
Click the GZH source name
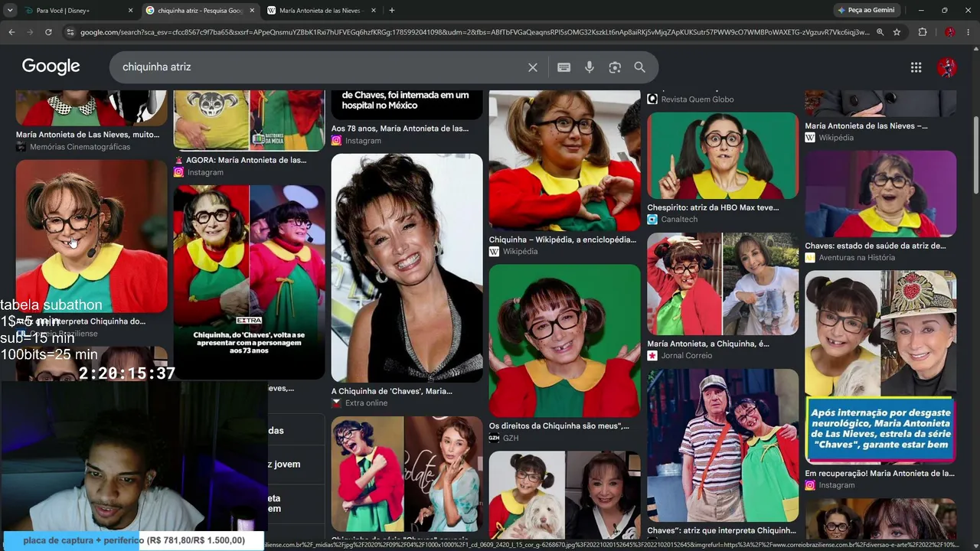point(511,438)
